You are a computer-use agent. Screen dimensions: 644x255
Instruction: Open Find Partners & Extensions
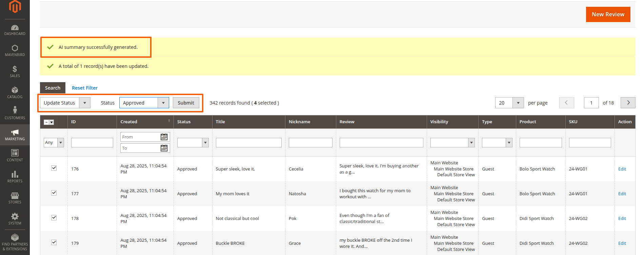(15, 242)
